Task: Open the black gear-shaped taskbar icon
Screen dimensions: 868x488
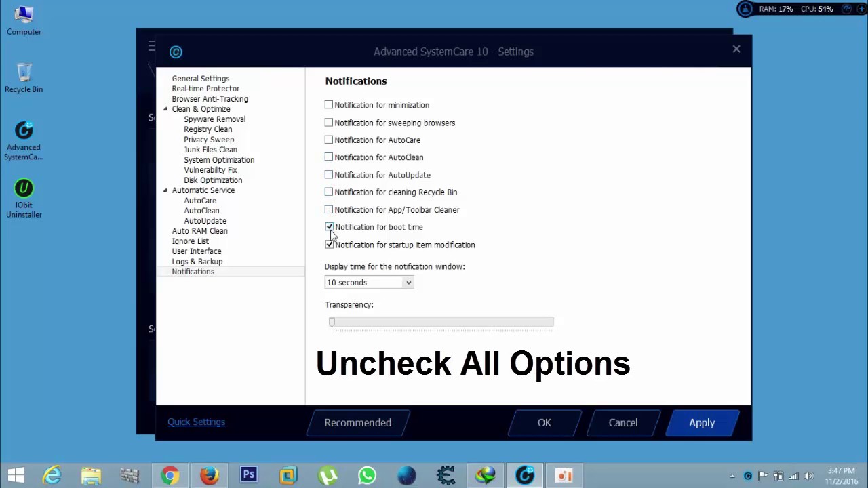Action: coord(446,476)
